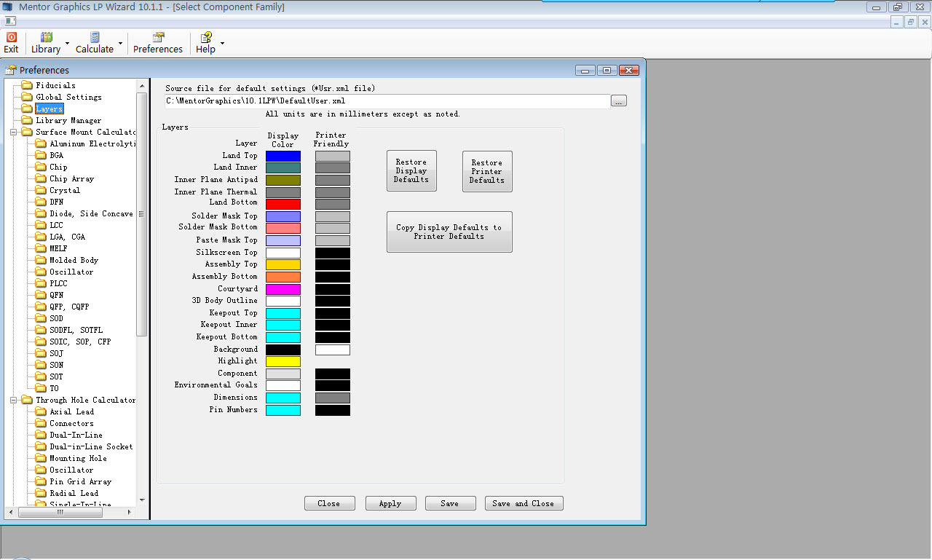Change Solder Mask Top display color swatch

tap(283, 216)
